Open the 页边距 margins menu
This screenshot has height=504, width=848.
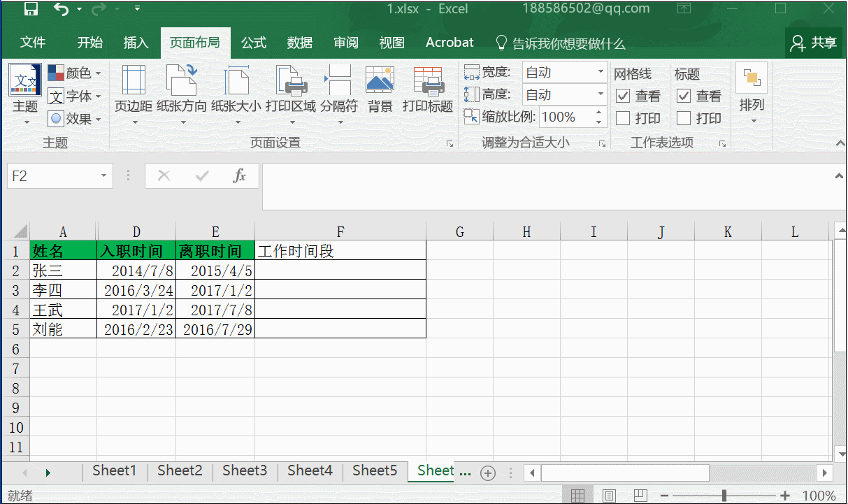[x=134, y=91]
